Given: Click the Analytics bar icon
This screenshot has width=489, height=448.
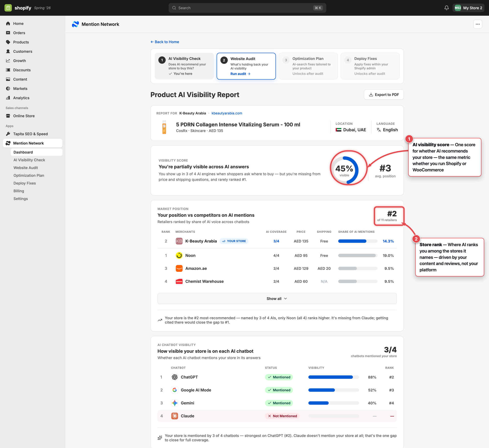Looking at the screenshot, I should tap(8, 98).
